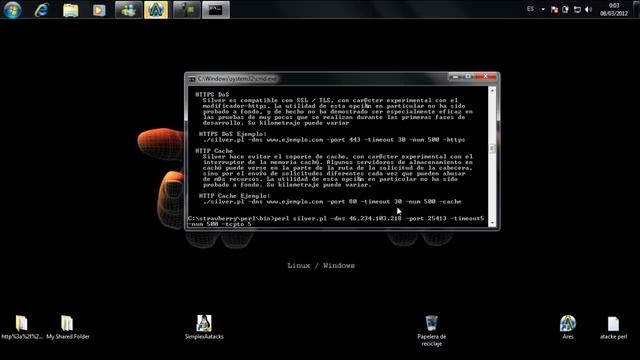640x360 pixels.
Task: Click the 'HTTPS DoS' heading text
Action: (x=212, y=94)
